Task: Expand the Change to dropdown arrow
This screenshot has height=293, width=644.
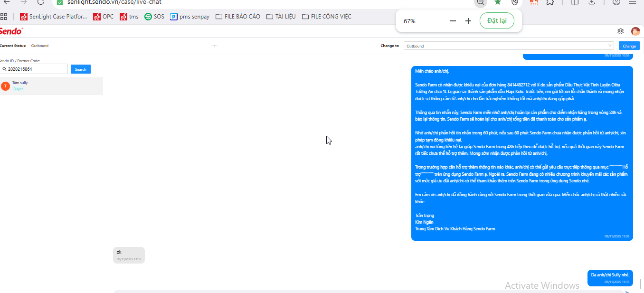Action: (610, 46)
